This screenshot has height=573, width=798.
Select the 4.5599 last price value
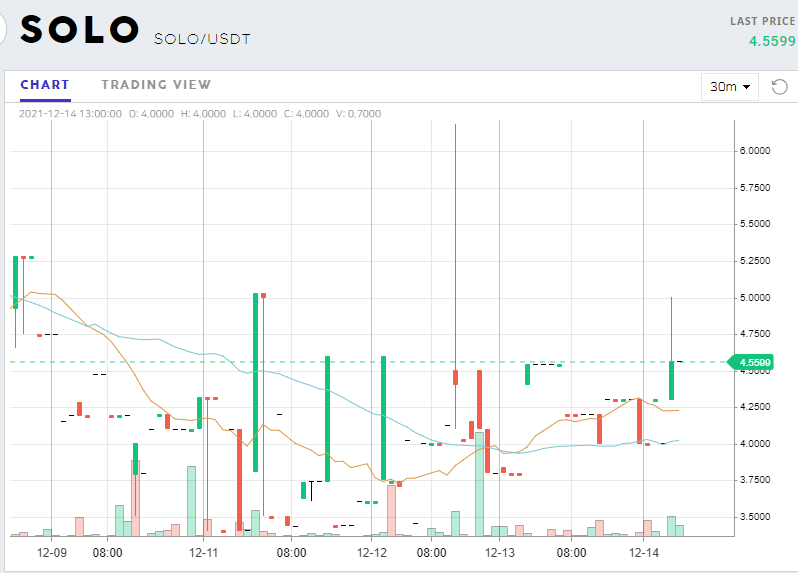point(772,41)
